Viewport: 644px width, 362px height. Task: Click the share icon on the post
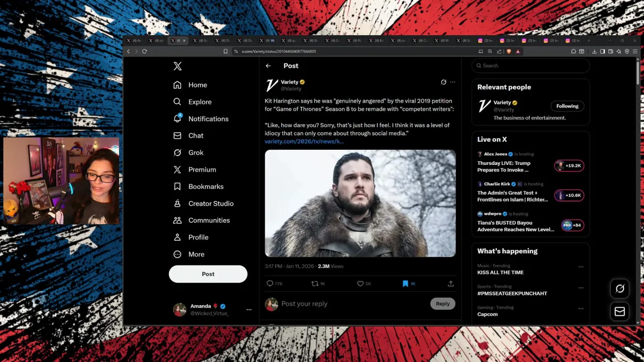(x=450, y=284)
